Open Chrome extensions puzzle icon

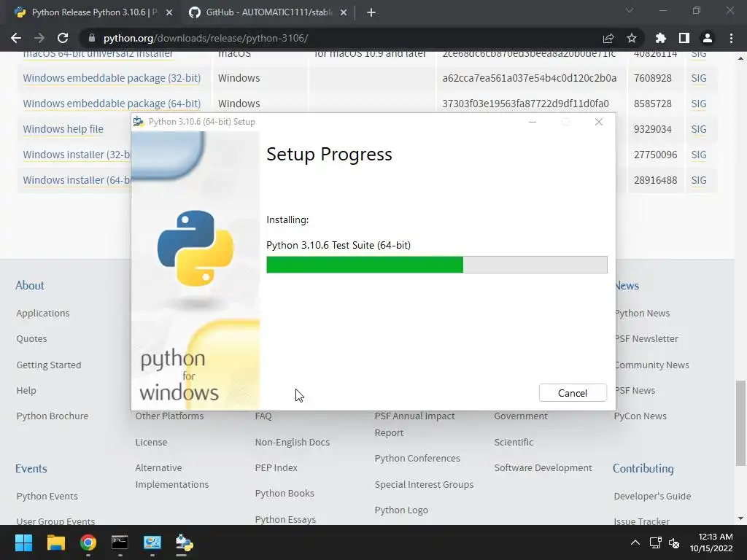(660, 38)
